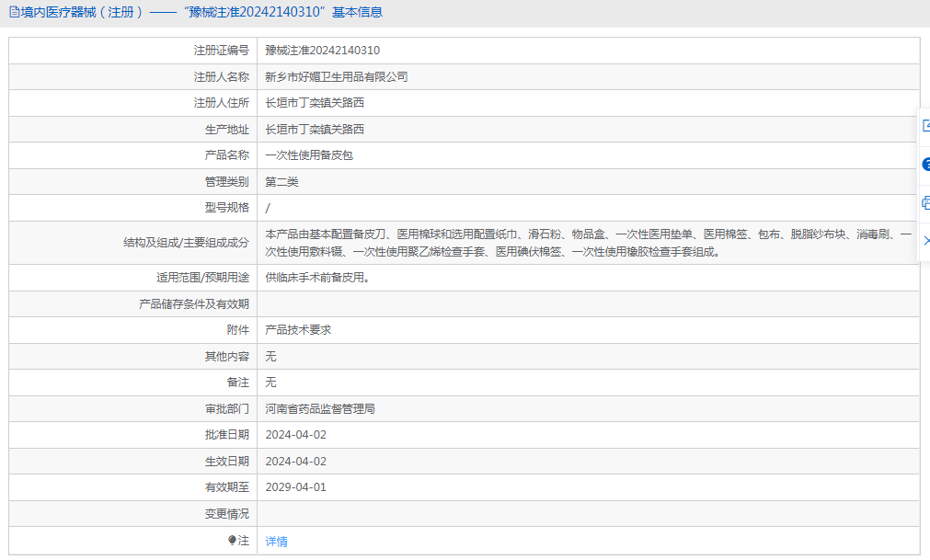Open the 详情 link in the bottom row
Viewport: 930px width, 560px height.
tap(276, 541)
